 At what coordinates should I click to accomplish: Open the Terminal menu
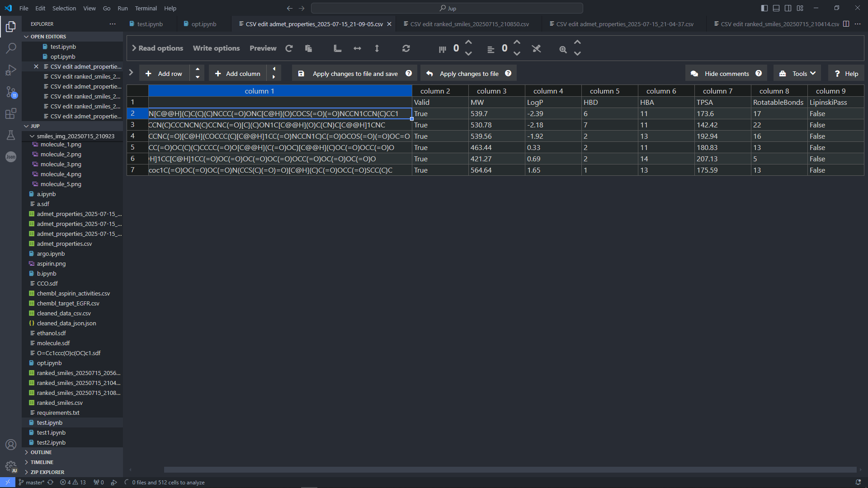coord(146,8)
